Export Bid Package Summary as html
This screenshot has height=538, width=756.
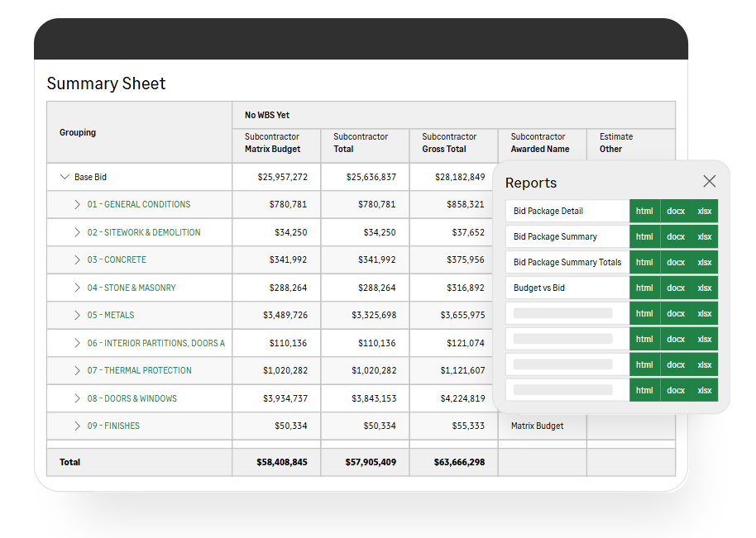click(x=644, y=236)
